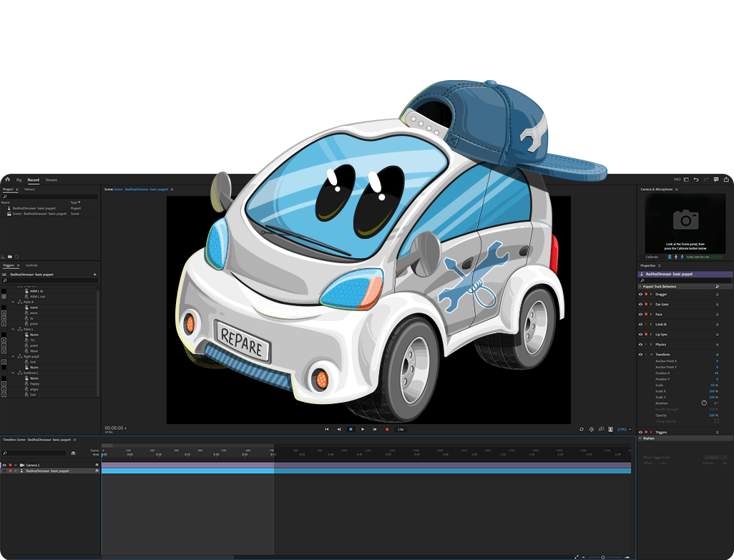
Task: Hide the Dragger behavior with eye icon
Action: pos(640,294)
